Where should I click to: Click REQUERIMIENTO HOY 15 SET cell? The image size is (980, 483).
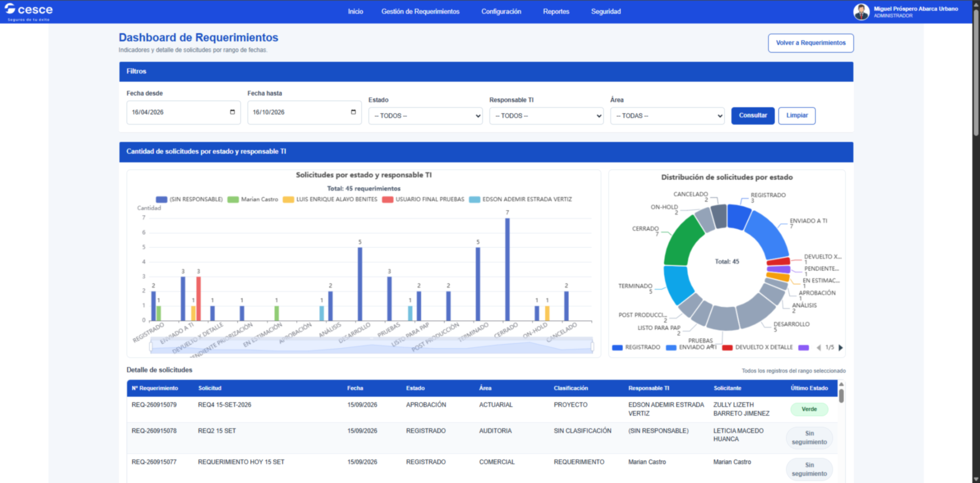pos(241,462)
